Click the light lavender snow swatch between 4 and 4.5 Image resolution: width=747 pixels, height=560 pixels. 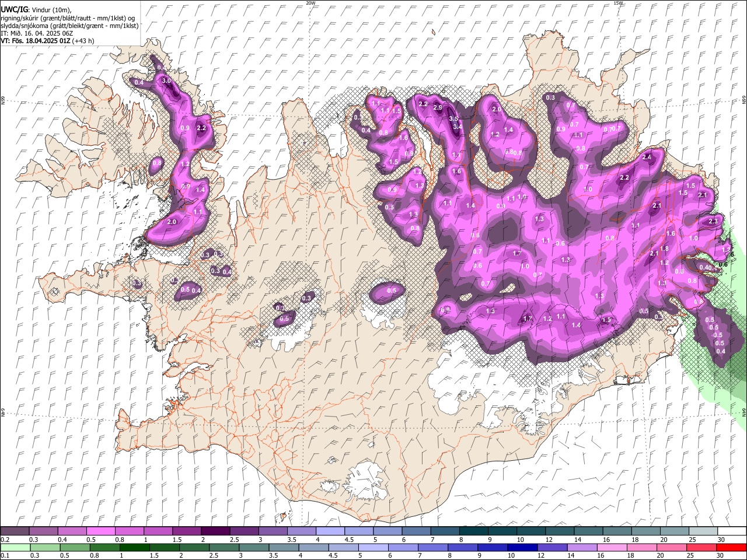pyautogui.click(x=329, y=531)
